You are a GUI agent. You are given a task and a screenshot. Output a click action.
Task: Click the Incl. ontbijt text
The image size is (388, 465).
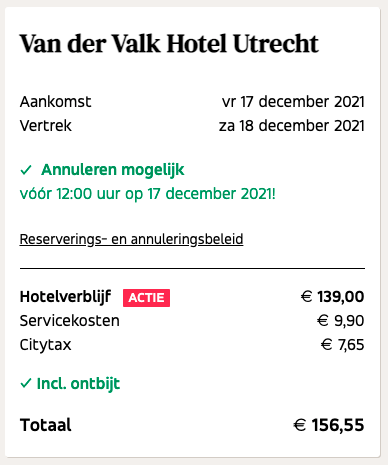click(78, 384)
